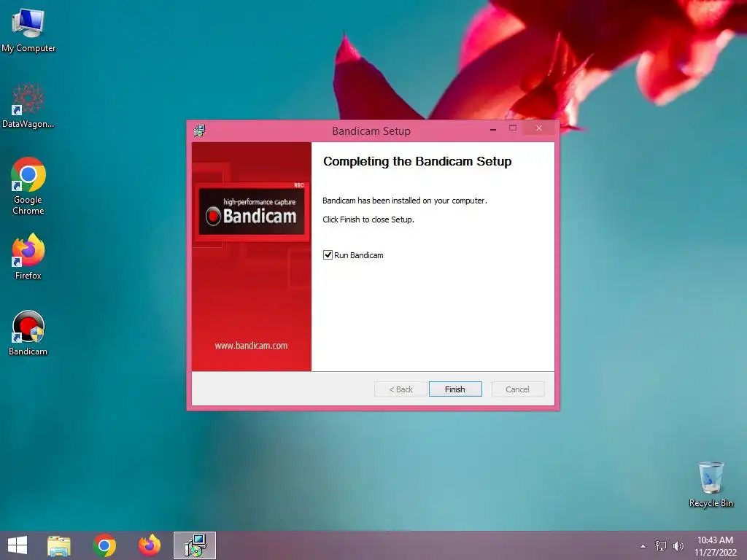The image size is (747, 560).
Task: Select the Google Chrome desktop shortcut
Action: tap(28, 186)
